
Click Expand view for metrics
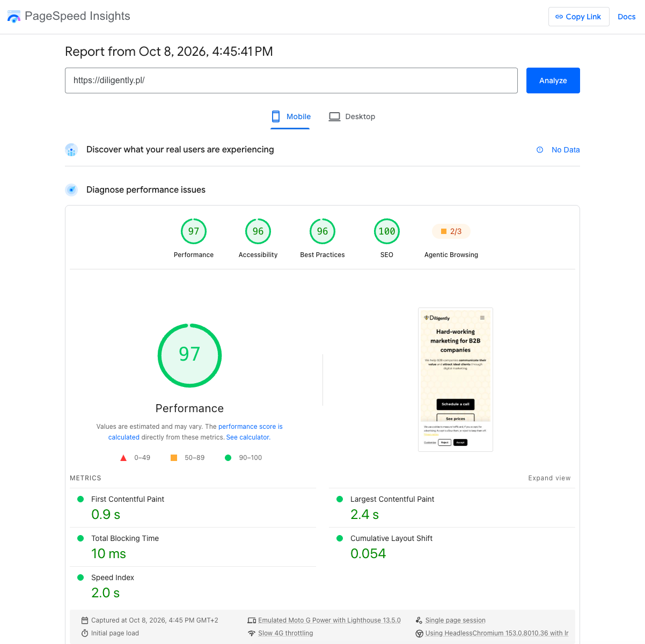[x=549, y=478]
